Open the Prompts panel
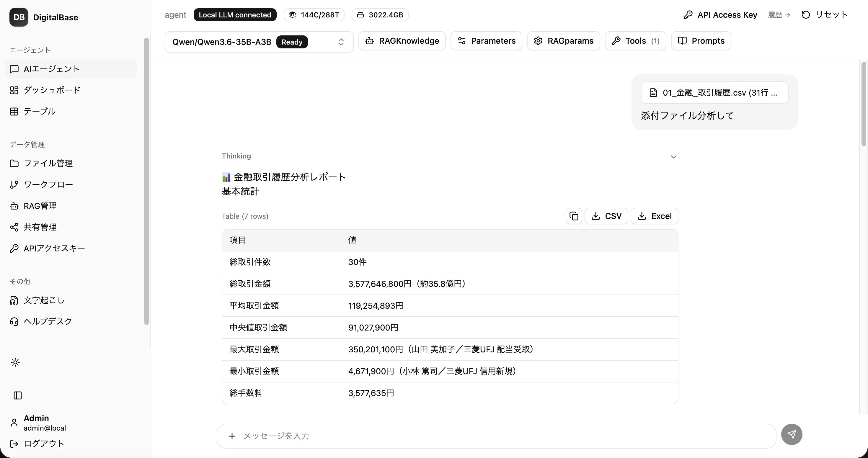This screenshot has height=458, width=868. [x=701, y=41]
